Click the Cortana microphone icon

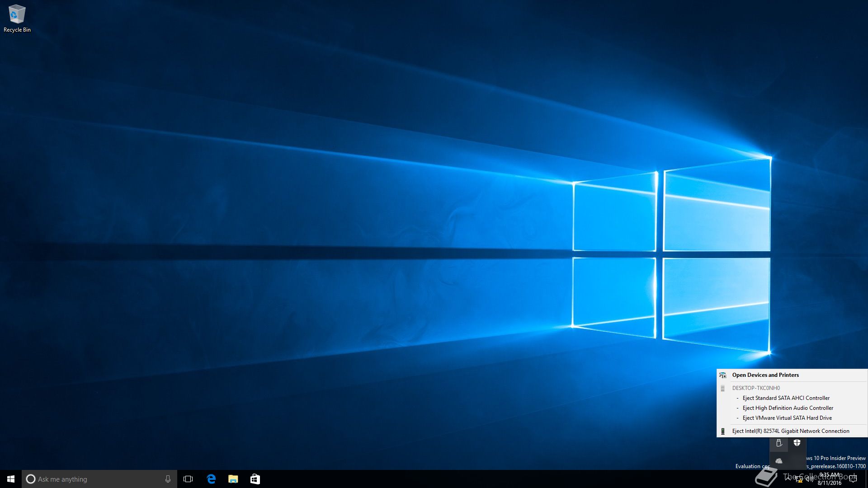pos(168,479)
